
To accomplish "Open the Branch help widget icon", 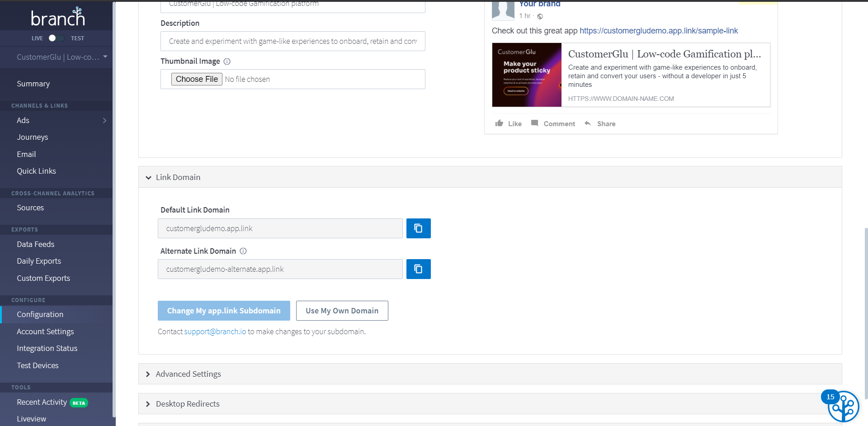I will [x=843, y=407].
